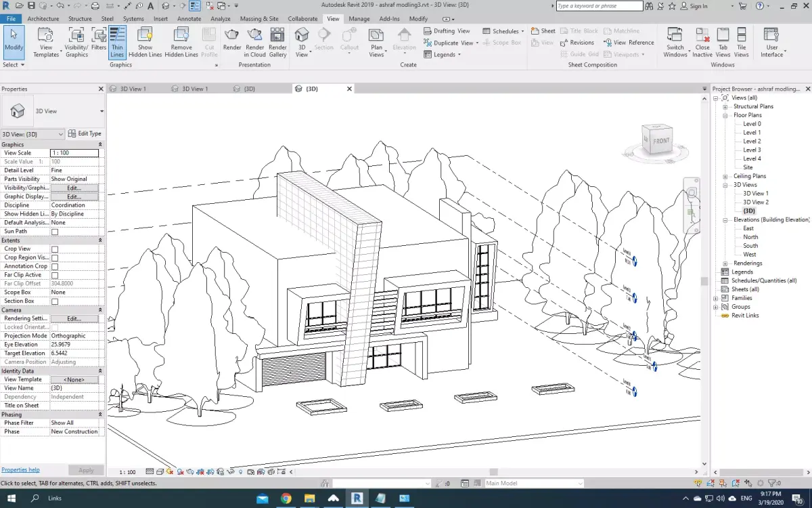The width and height of the screenshot is (812, 508).
Task: Click Show Hidden Lines
Action: pos(145,43)
